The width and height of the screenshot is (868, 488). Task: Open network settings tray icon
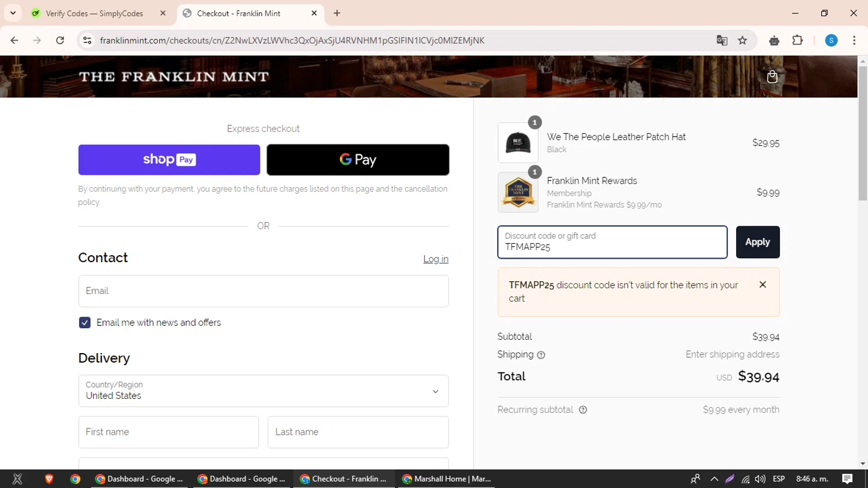[x=745, y=479]
